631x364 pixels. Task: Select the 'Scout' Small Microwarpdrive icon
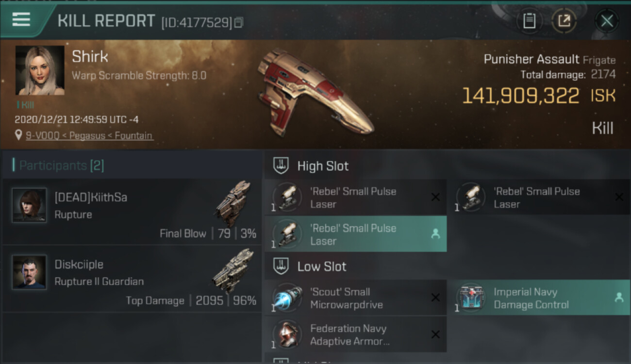[x=287, y=298]
